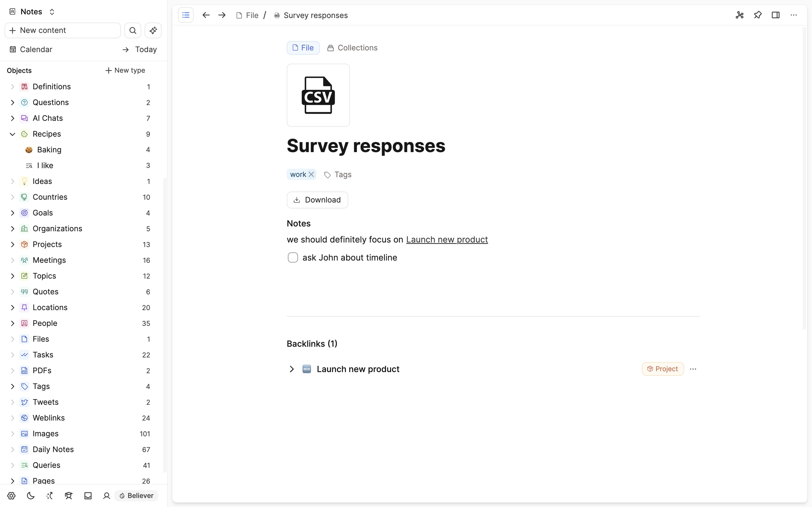Switch to Collections view
Image resolution: width=812 pixels, height=507 pixels.
coord(352,48)
